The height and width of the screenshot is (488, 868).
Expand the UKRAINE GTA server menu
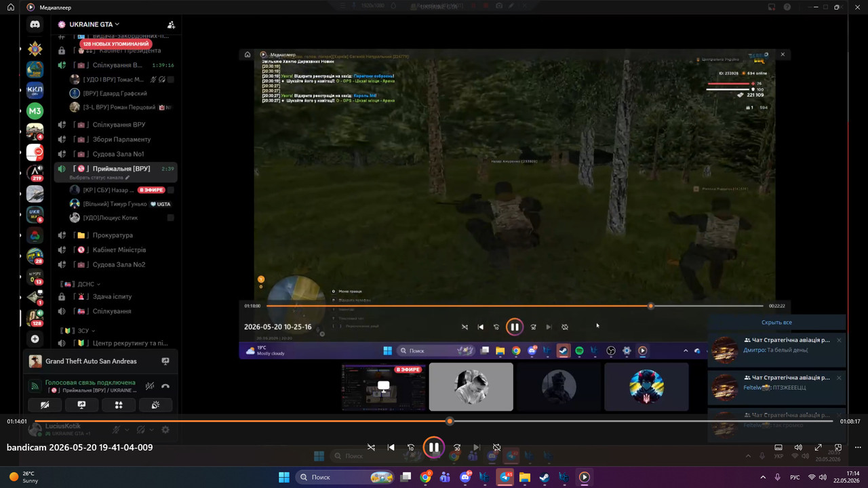(94, 24)
